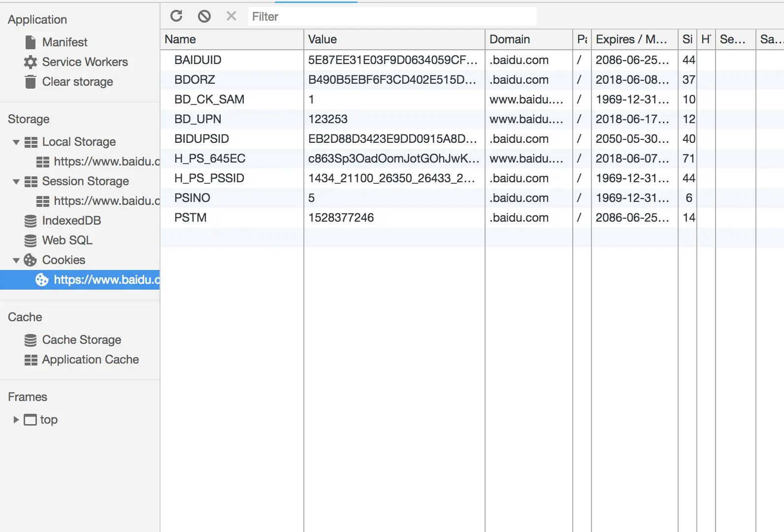Viewport: 784px width, 532px height.
Task: Click the baidu Session Storage entry icon
Action: coord(43,201)
